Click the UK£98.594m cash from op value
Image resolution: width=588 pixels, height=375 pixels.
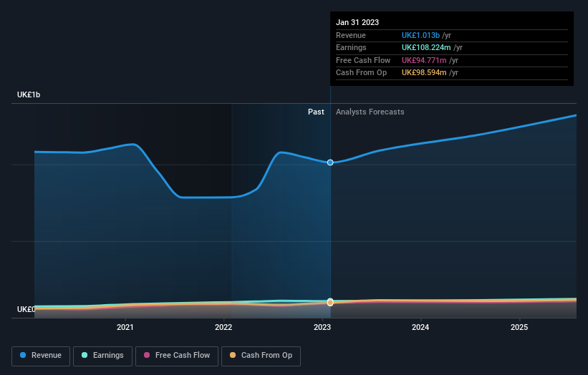click(424, 73)
